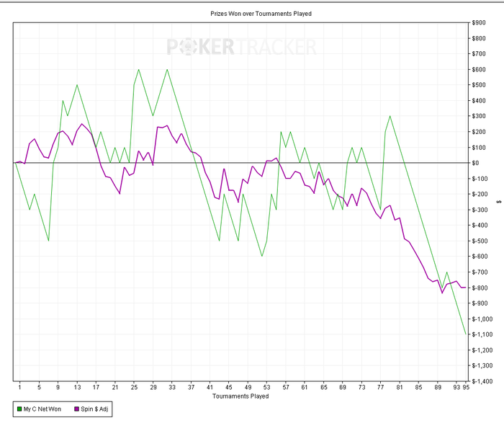Click the X axis tick label 13

(77, 387)
